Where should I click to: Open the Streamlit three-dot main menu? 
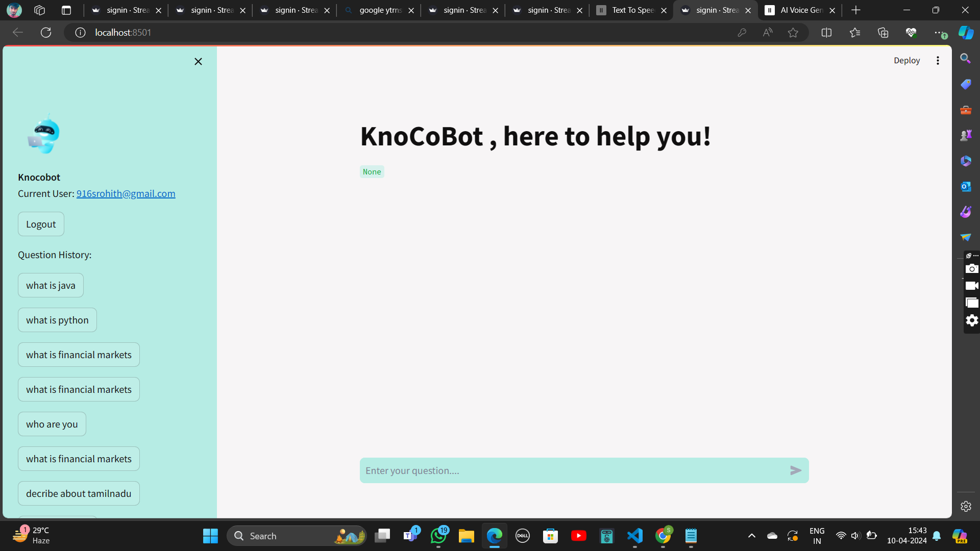[x=938, y=60]
